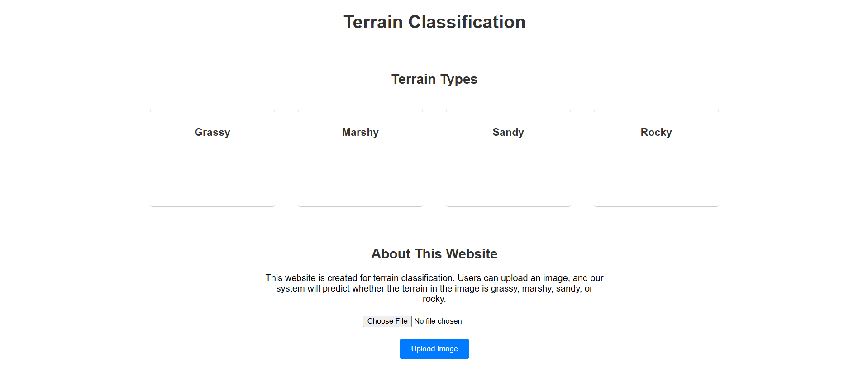Select the Sandy label text

click(508, 132)
